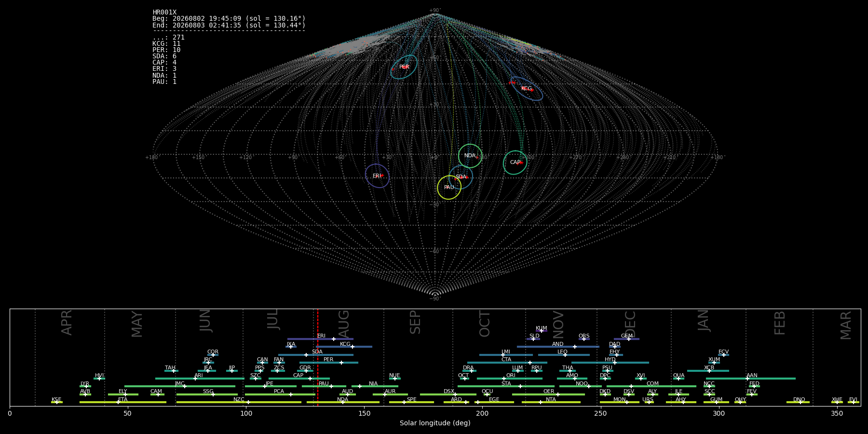Click the LEO shower label

(562, 352)
